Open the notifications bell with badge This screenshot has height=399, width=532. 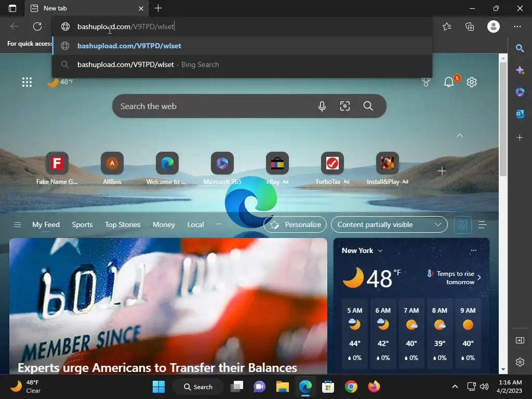[x=449, y=82]
